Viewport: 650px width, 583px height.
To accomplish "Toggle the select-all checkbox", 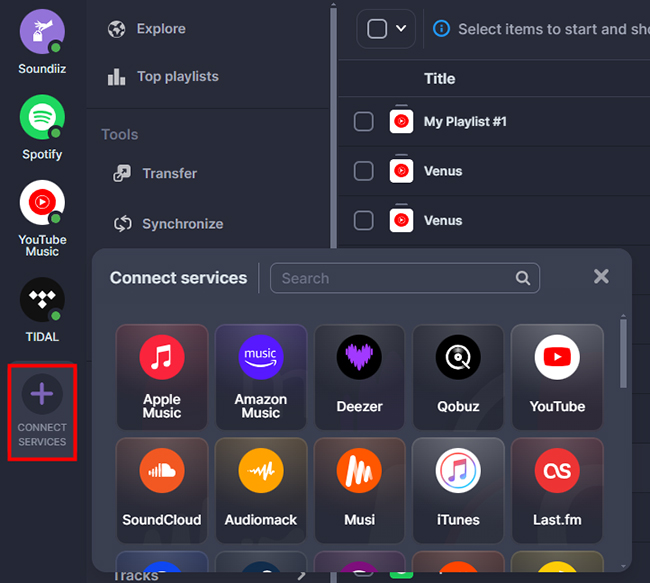I will pyautogui.click(x=377, y=29).
